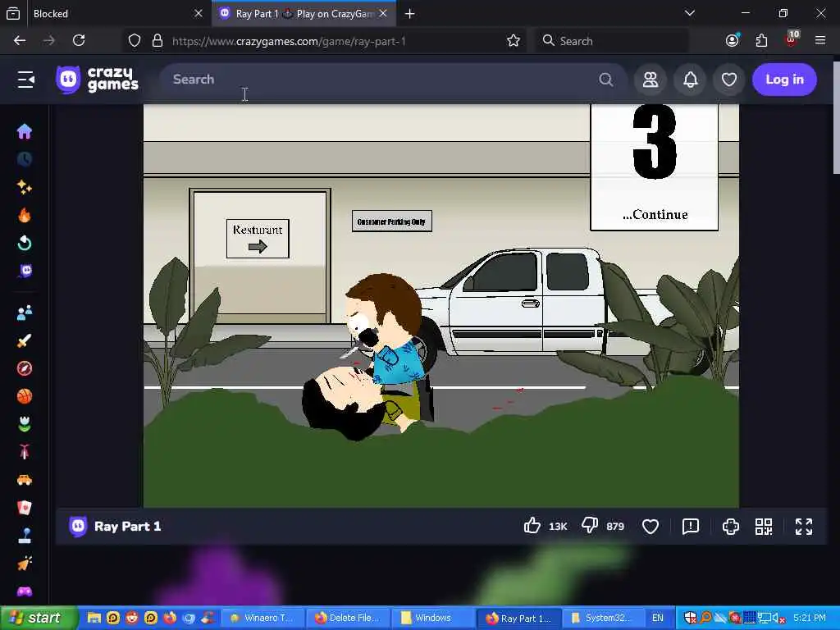Open the Multiplayer two-people sidebar icon
The image size is (840, 630).
[24, 313]
